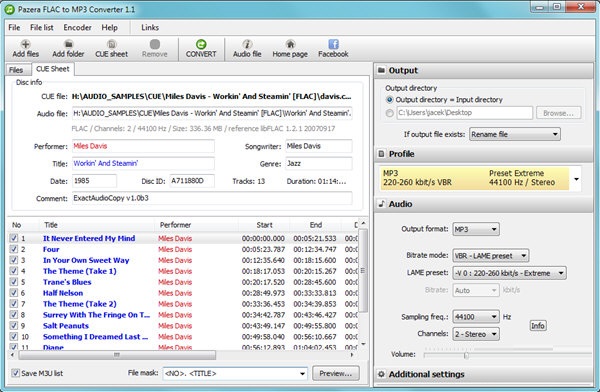Screen dimensions: 600x392
Task: Click the Pazera app icon in title bar
Action: pyautogui.click(x=10, y=9)
